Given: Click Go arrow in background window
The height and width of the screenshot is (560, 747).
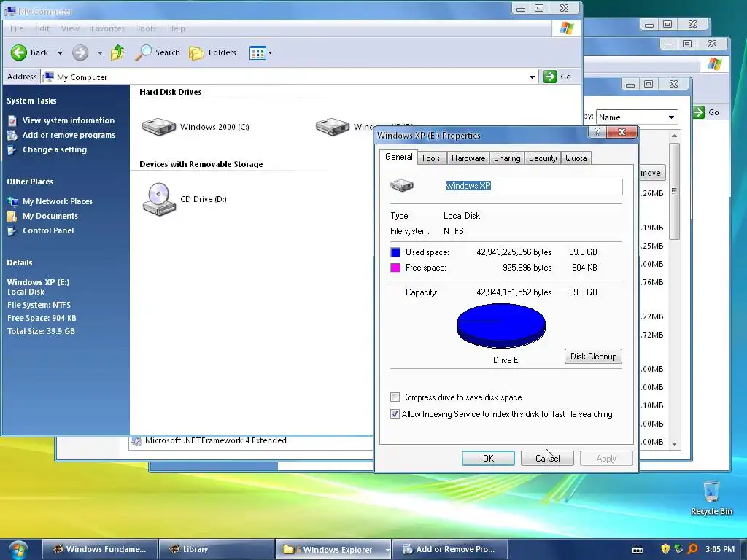Looking at the screenshot, I should (698, 112).
